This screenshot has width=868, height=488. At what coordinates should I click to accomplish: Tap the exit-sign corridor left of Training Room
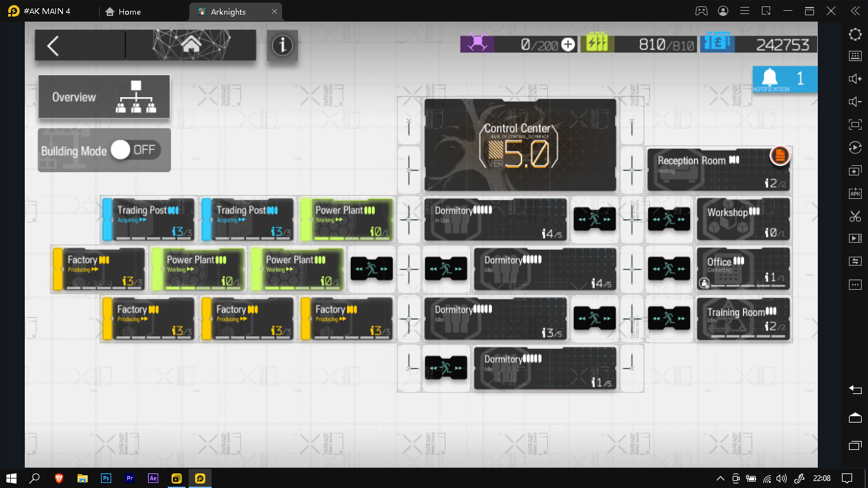point(669,318)
